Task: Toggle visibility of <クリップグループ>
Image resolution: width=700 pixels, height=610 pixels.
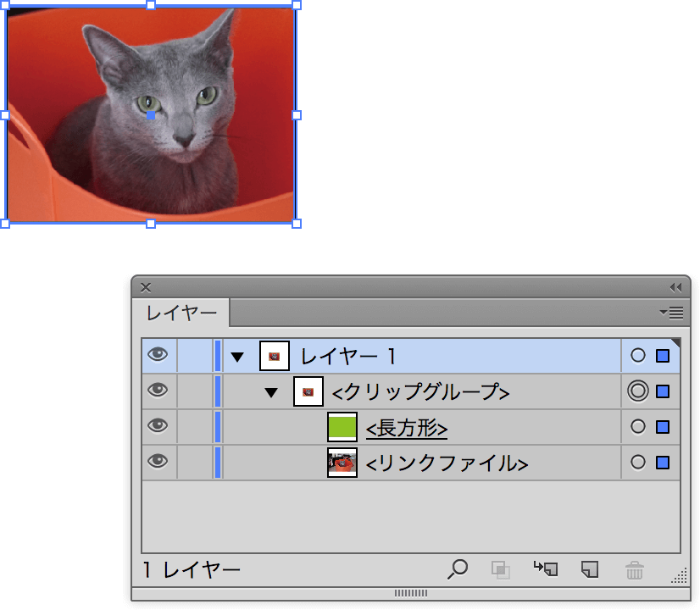Action: tap(158, 391)
